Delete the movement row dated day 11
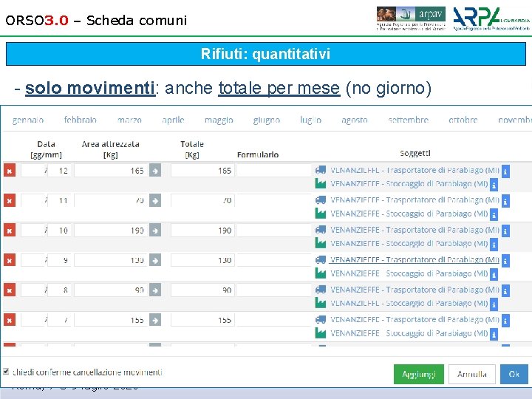 10,200
